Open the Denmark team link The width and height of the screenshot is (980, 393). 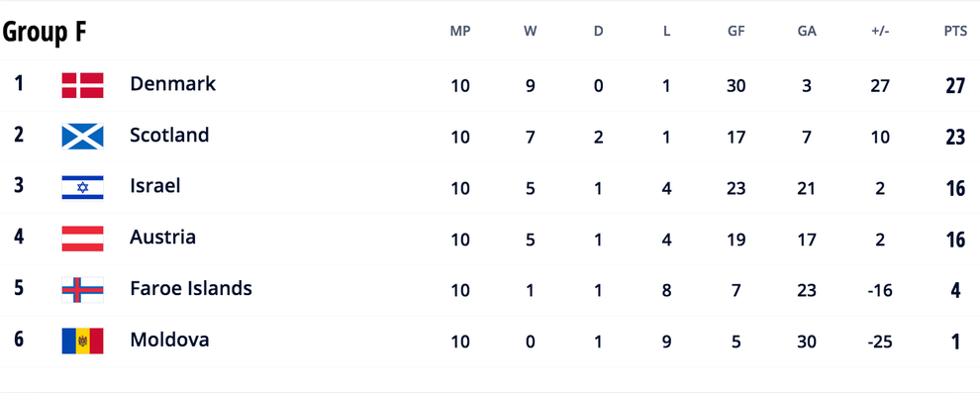[172, 84]
